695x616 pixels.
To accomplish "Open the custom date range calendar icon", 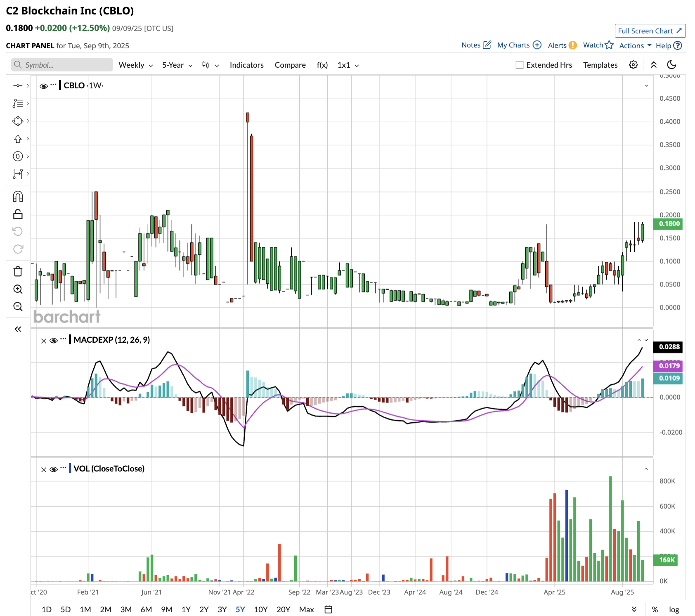I will 328,609.
